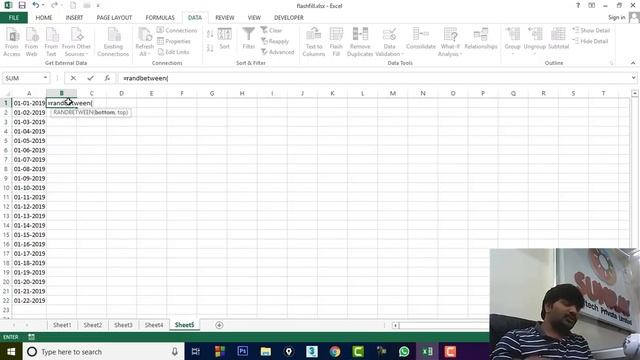Clear the filter
The height and width of the screenshot is (360, 640).
pos(271,30)
